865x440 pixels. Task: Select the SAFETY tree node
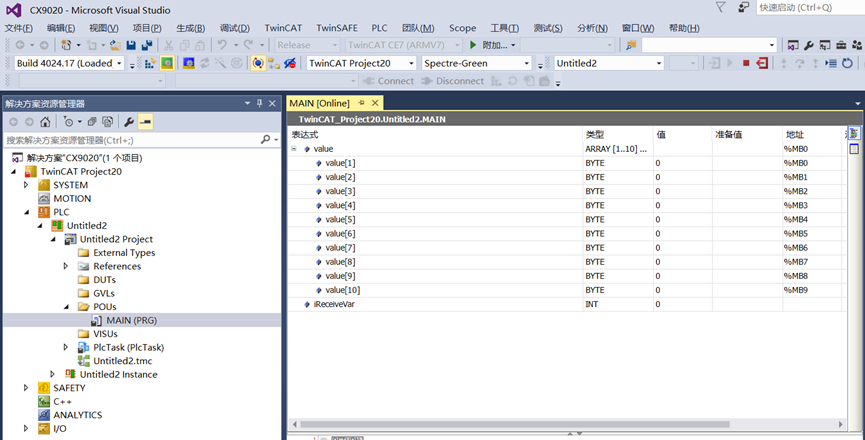(x=70, y=388)
